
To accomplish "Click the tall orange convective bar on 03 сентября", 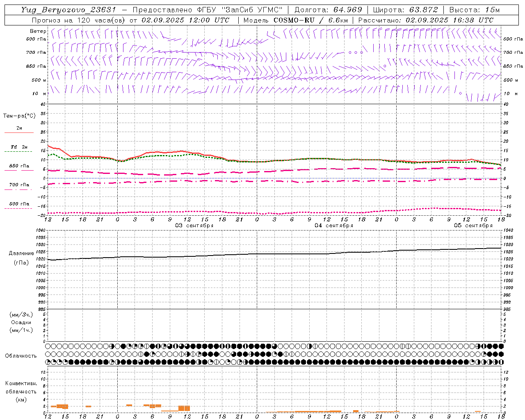I will (x=184, y=408).
